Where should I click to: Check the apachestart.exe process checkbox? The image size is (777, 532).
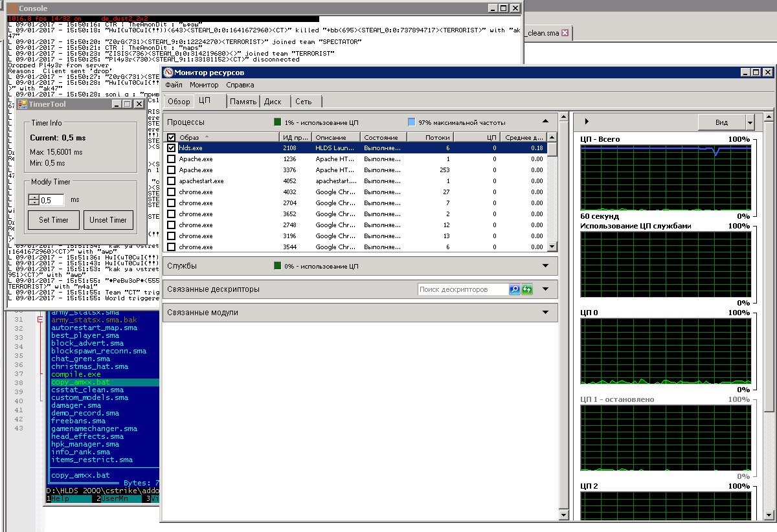coord(172,181)
